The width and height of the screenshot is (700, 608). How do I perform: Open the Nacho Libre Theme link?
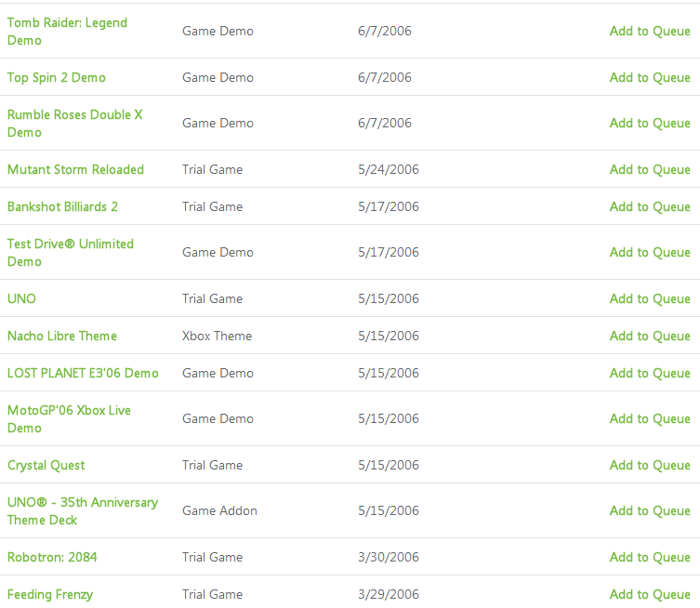click(x=62, y=336)
